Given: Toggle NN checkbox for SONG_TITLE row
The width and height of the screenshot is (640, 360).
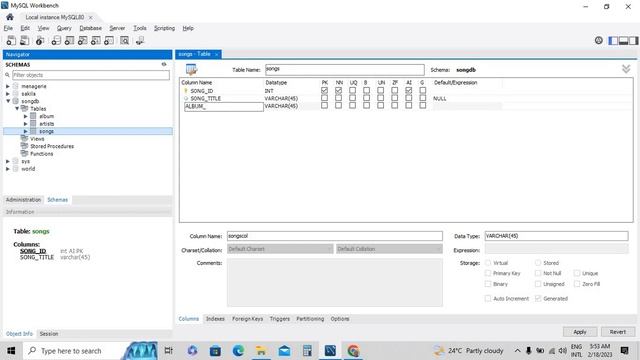Looking at the screenshot, I should 338,98.
